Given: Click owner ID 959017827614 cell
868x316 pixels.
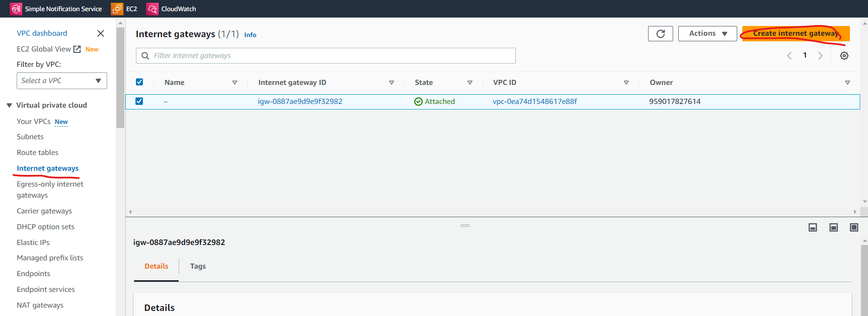Looking at the screenshot, I should pos(675,102).
